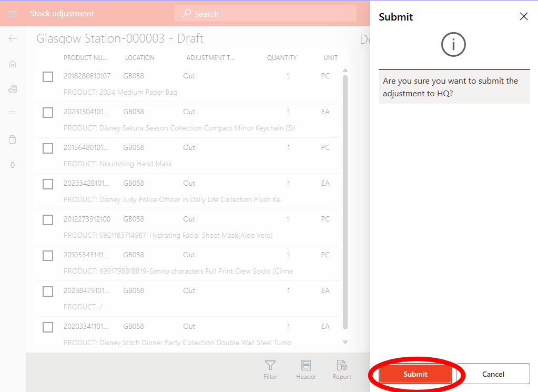Screen dimensions: 538x392
Task: Sort by the PRODUCT NU... column header
Action: pyautogui.click(x=85, y=58)
